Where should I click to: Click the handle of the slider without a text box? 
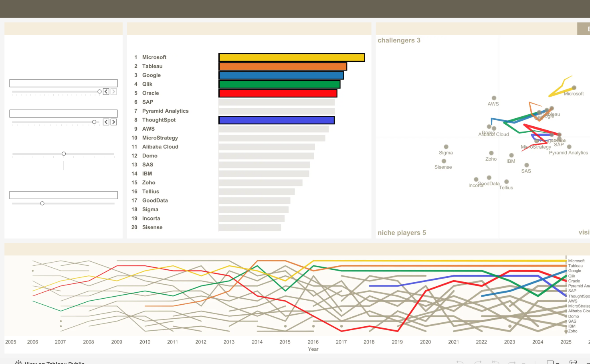64,154
